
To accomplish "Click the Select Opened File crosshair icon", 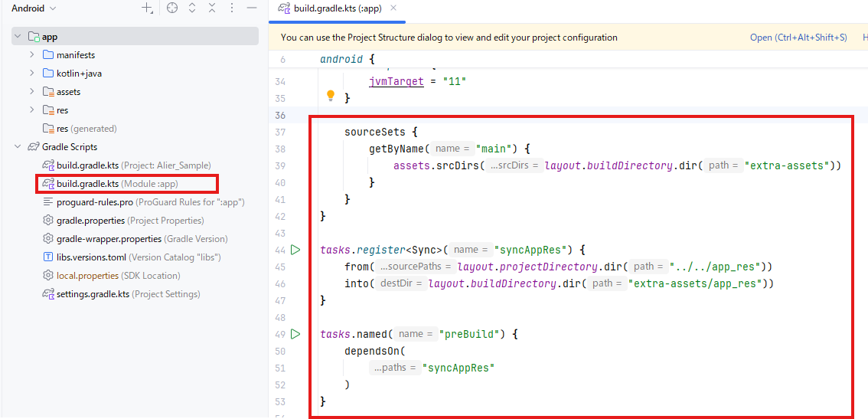I will point(172,8).
